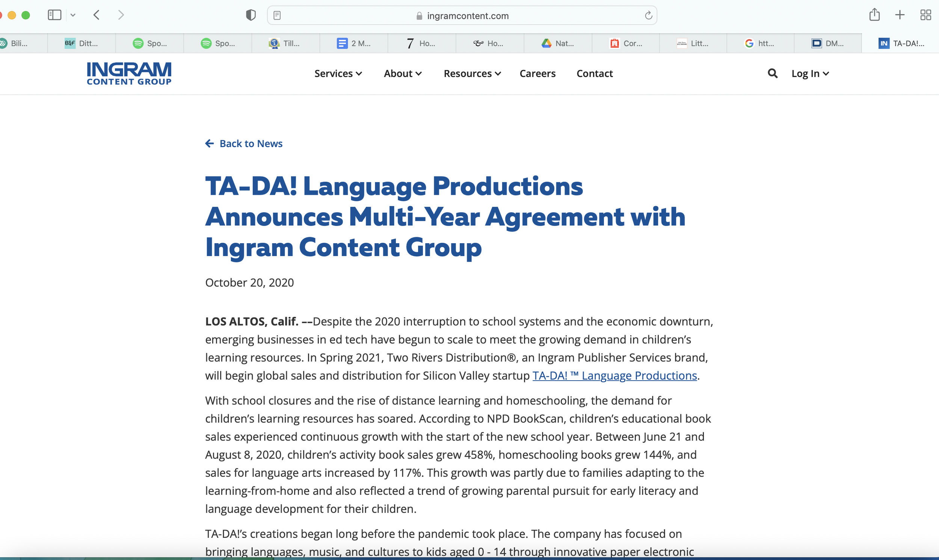Click the Share icon in Safari toolbar
939x560 pixels.
click(874, 15)
